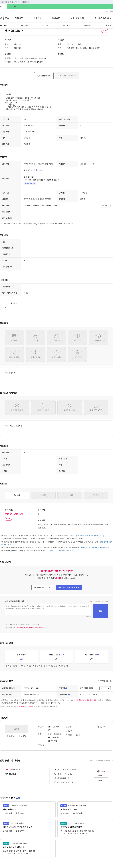113x868 pixels.
Task: Jump to the 기업정보 section tab
Action: coord(108,25)
